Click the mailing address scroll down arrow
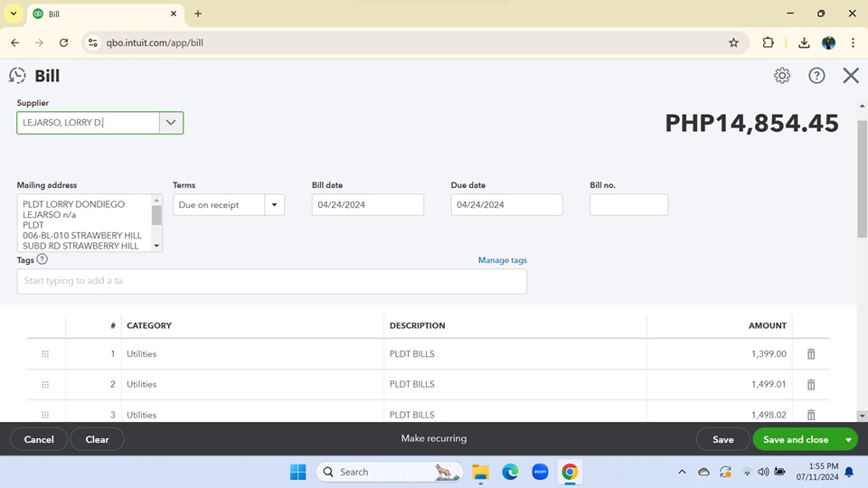The image size is (868, 488). [156, 246]
